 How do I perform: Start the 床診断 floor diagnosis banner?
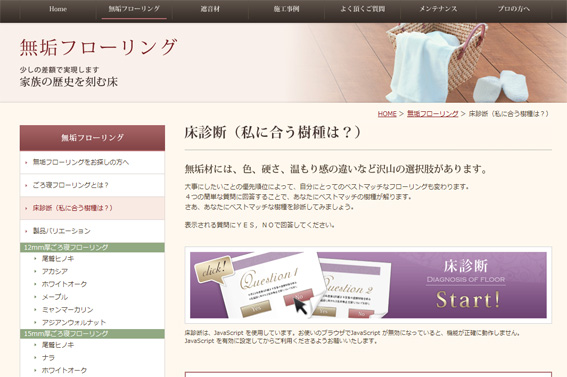tap(368, 285)
